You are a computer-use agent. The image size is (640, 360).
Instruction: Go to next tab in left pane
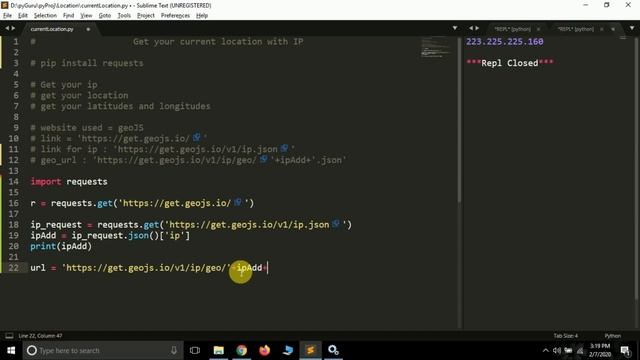click(x=13, y=28)
